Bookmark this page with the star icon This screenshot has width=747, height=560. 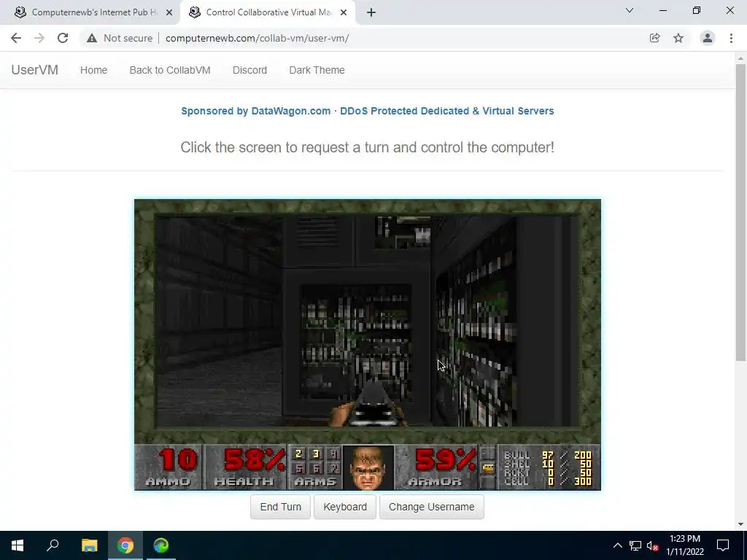[678, 38]
